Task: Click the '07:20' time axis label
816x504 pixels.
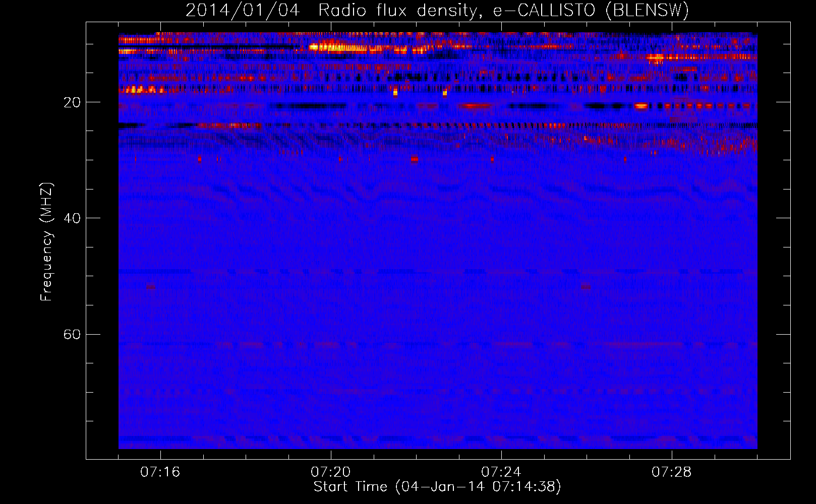Action: click(x=331, y=472)
